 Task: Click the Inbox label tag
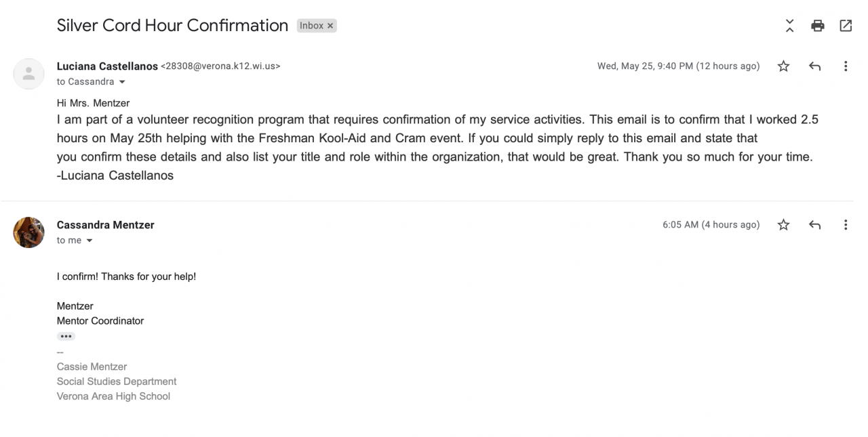311,26
